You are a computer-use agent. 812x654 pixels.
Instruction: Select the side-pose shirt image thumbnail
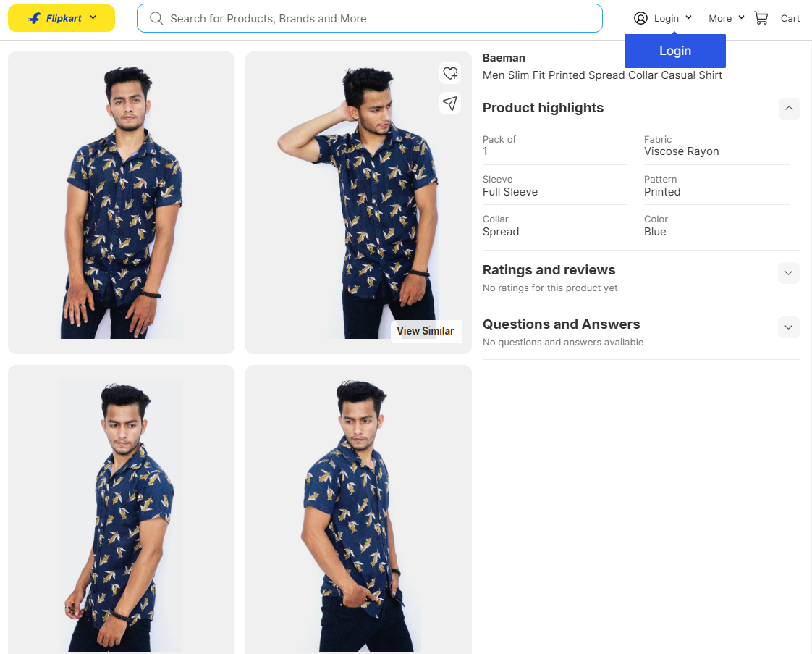121,508
